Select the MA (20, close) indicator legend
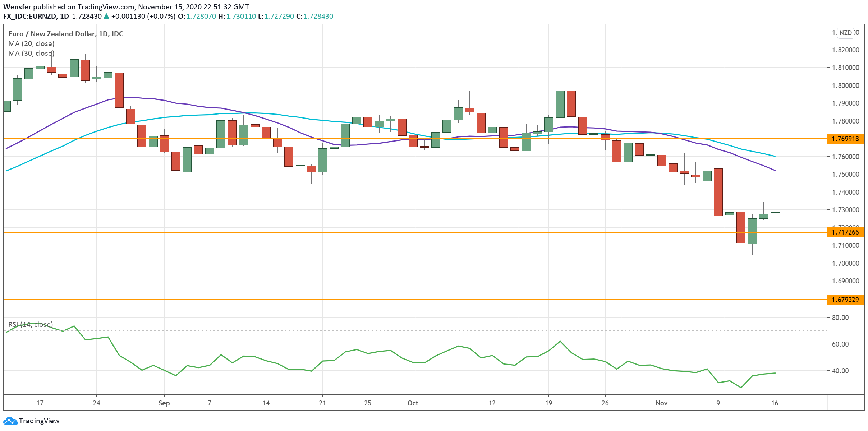 [31, 43]
